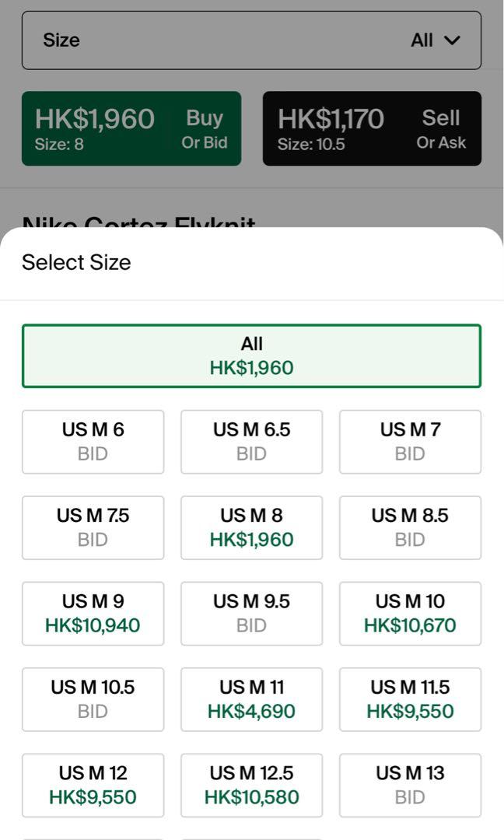The height and width of the screenshot is (840, 504).
Task: Select size US M 6.5
Action: pos(252,442)
